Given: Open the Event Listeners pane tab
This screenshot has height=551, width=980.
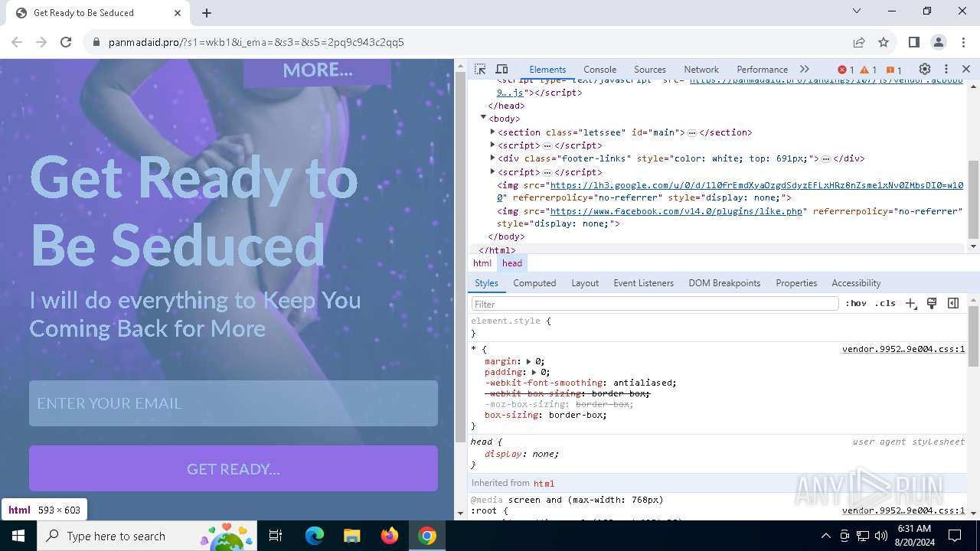Looking at the screenshot, I should pyautogui.click(x=643, y=283).
